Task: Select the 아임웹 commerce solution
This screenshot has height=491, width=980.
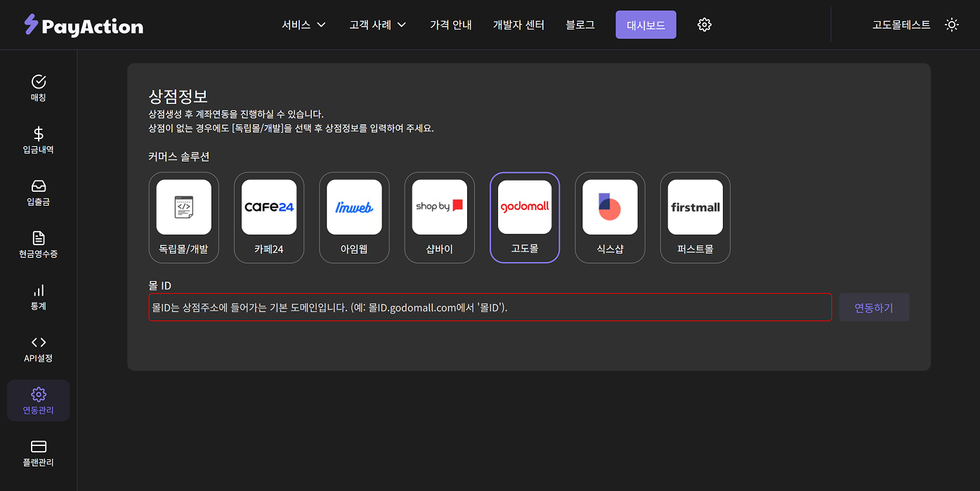Action: click(x=354, y=217)
